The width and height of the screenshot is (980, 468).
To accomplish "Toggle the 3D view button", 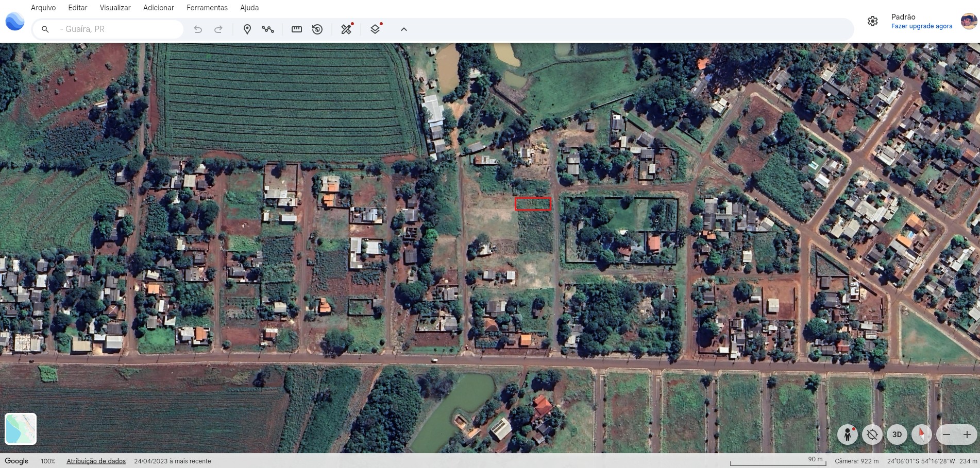I will (897, 435).
